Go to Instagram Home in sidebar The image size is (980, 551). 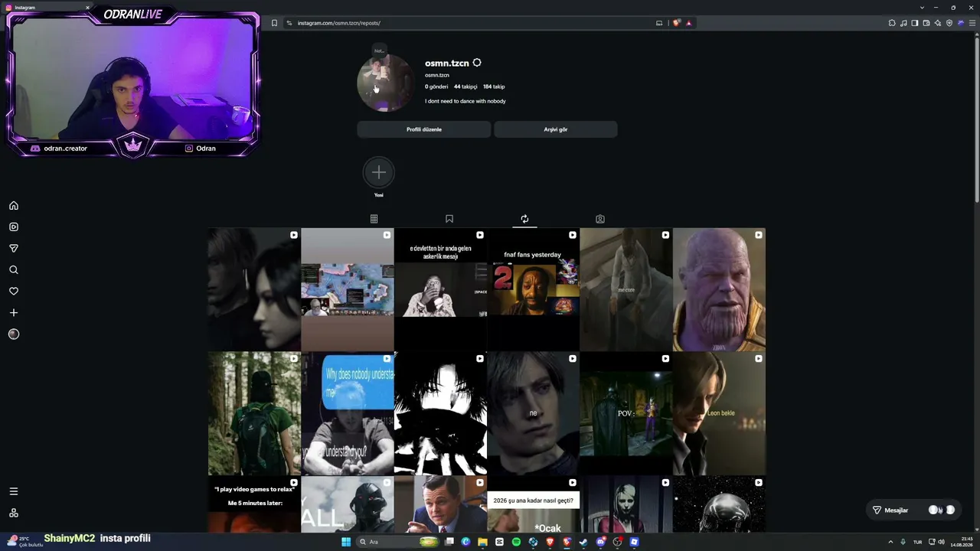click(14, 206)
